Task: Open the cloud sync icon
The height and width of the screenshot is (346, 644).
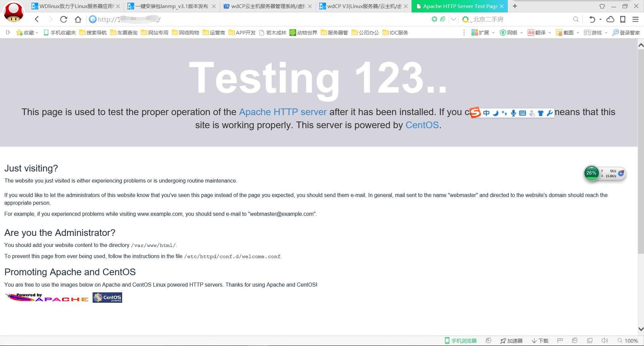Action: pos(610,19)
